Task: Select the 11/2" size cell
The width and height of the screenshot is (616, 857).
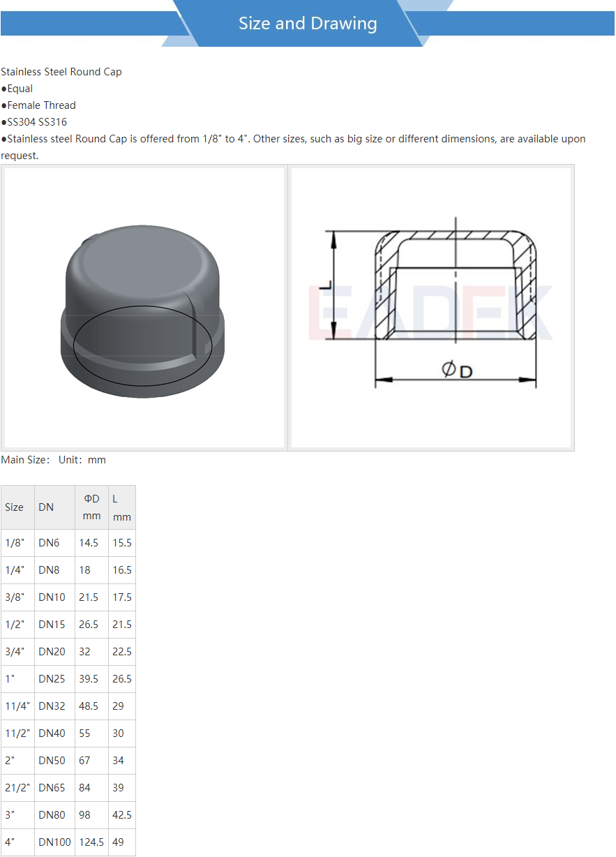Action: coord(18,733)
